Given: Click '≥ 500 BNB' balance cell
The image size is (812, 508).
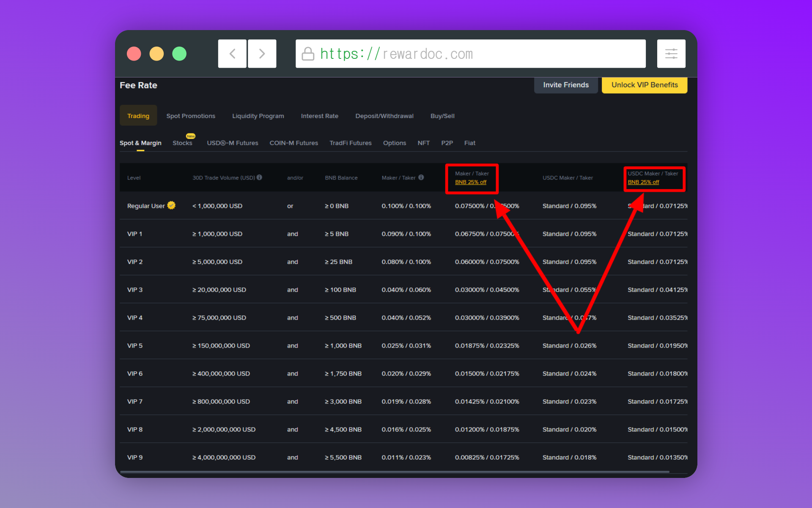Looking at the screenshot, I should (x=340, y=317).
